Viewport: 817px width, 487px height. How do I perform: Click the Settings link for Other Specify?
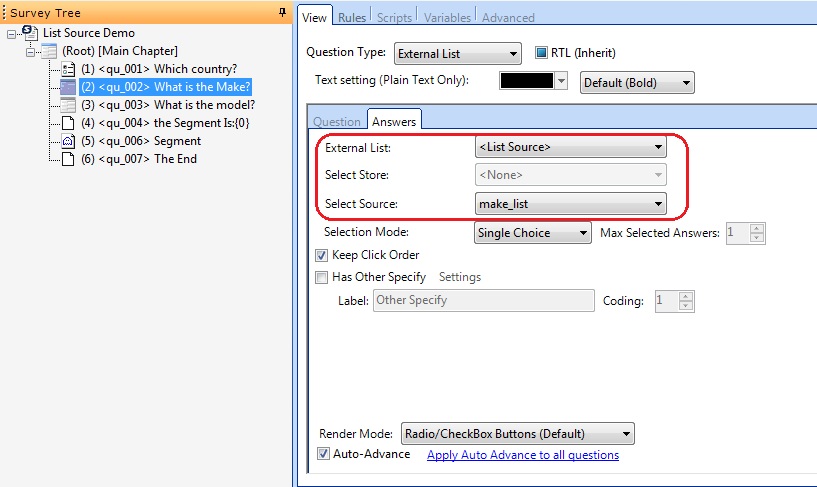pyautogui.click(x=460, y=277)
